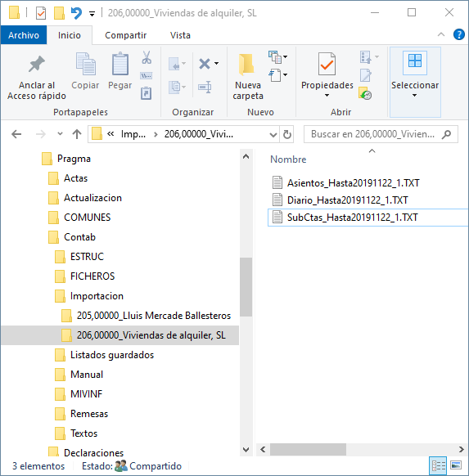This screenshot has width=469, height=476.
Task: Click the Cambiar nombre icon
Action: pyautogui.click(x=205, y=88)
